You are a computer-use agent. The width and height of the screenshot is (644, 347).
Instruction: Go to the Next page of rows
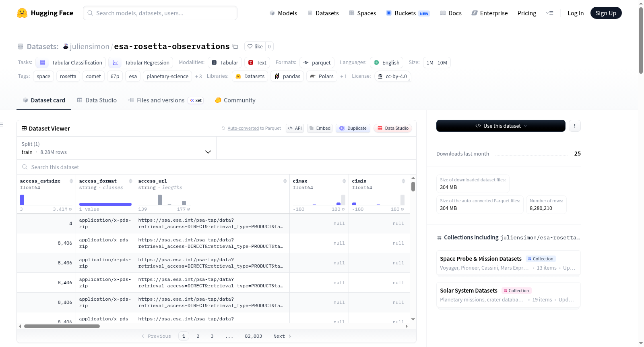(x=282, y=336)
